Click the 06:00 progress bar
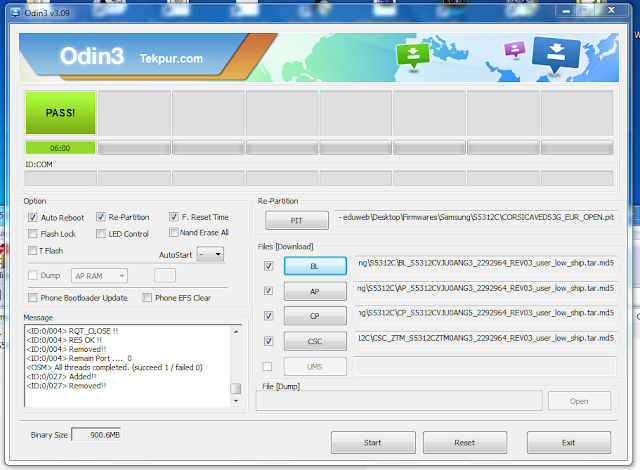Image resolution: width=640 pixels, height=470 pixels. (x=60, y=148)
